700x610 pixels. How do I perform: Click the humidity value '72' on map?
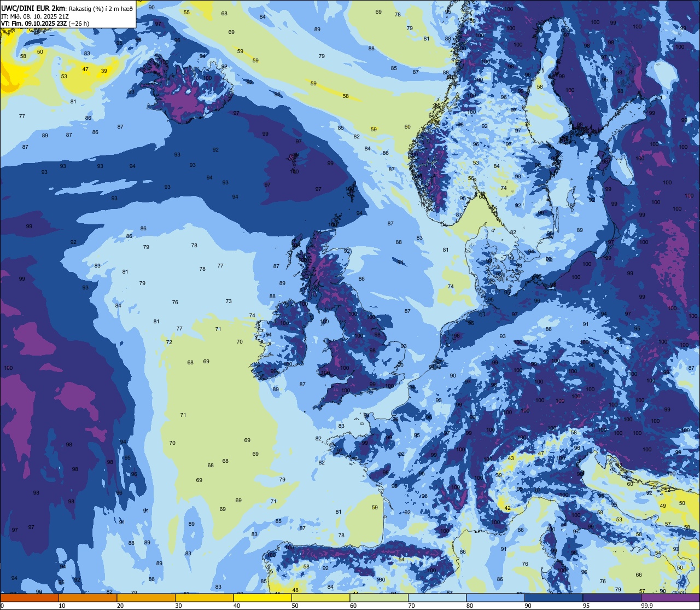[169, 342]
